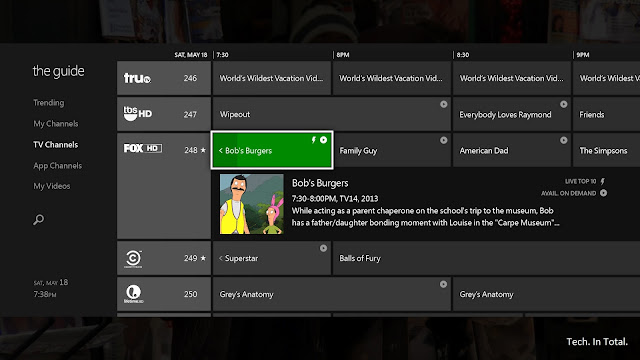Viewport: 640px width, 360px height.
Task: Toggle favorite star for channel 248
Action: click(203, 150)
